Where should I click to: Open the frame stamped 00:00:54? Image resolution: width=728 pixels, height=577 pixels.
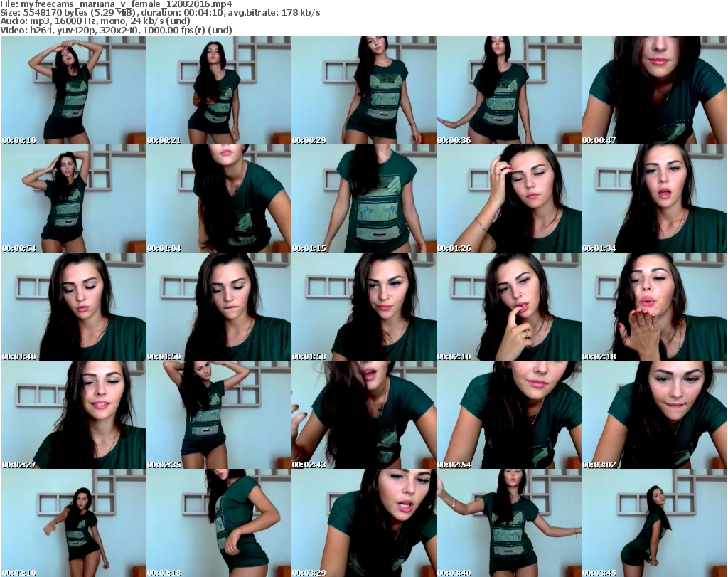[x=74, y=198]
